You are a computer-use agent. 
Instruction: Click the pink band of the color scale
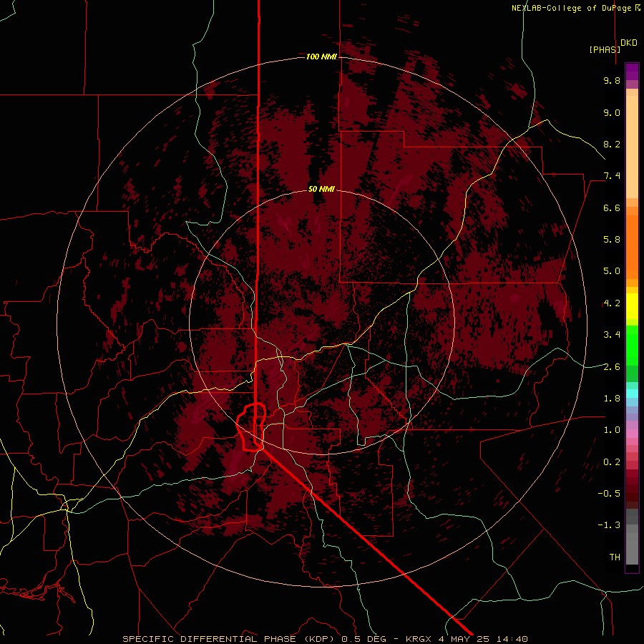point(632,434)
